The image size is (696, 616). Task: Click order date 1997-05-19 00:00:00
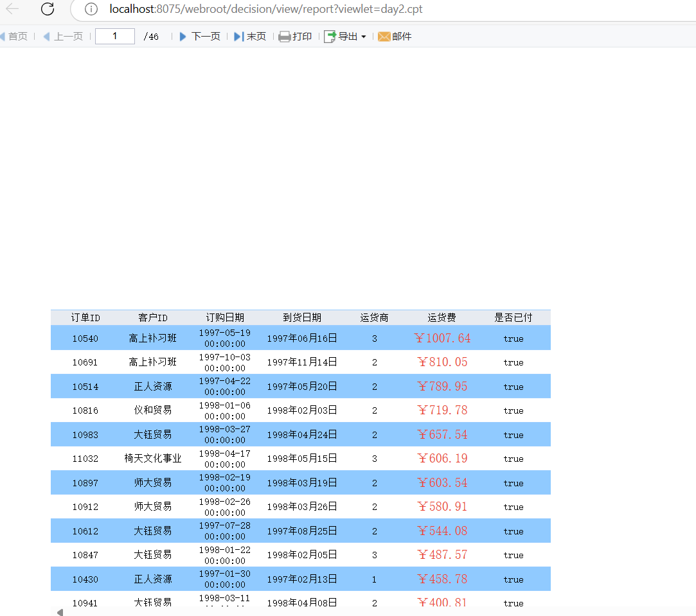point(224,338)
